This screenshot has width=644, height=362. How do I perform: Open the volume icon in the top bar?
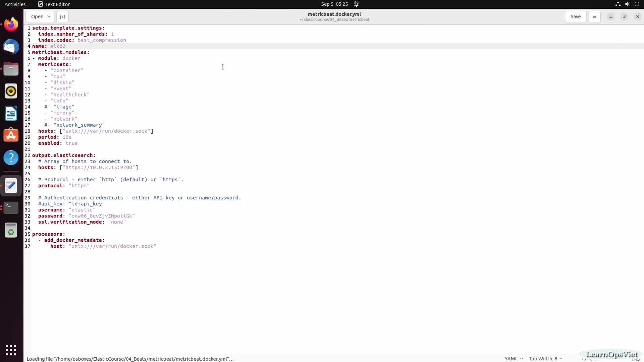(x=627, y=4)
